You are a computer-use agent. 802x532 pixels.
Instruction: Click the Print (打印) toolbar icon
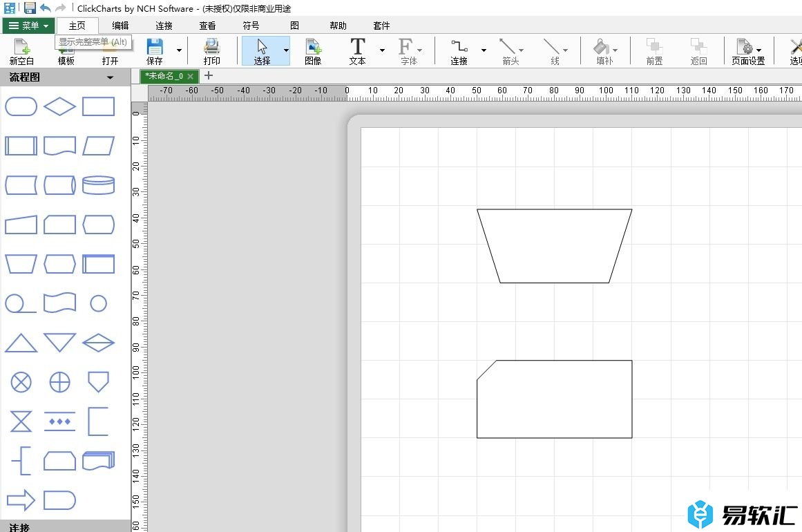tap(212, 51)
